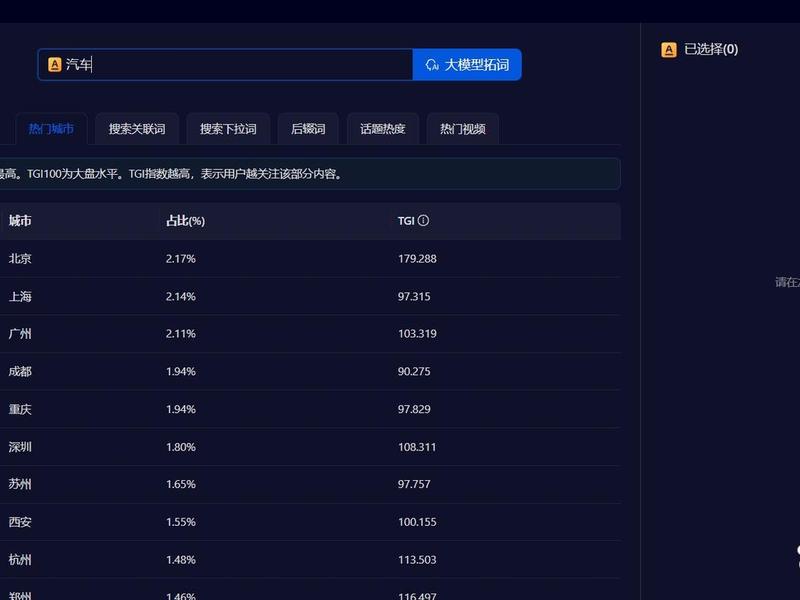
Task: Select the 后缀词 tab
Action: (308, 129)
